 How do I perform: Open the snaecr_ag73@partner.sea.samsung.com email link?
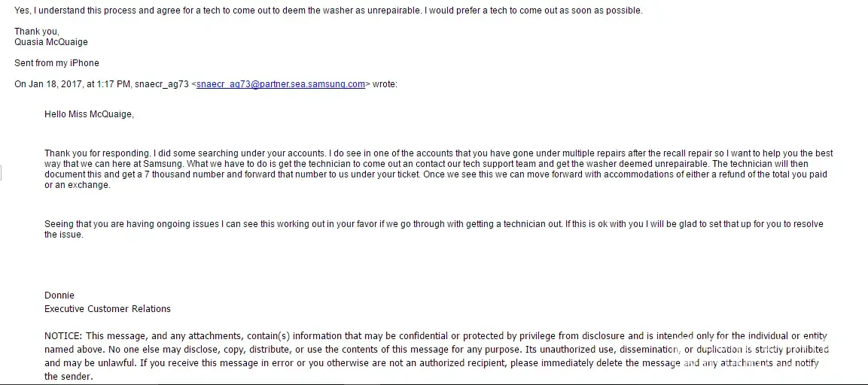tap(281, 84)
